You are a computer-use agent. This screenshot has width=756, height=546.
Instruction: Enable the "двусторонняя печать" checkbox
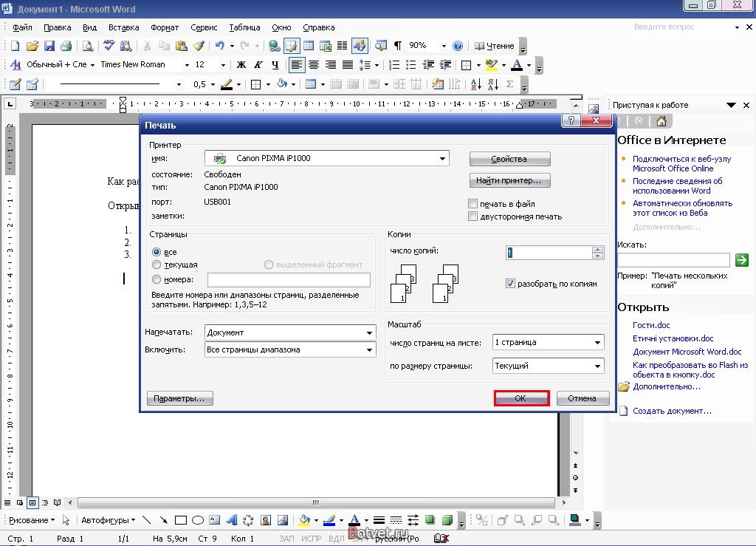[x=473, y=216]
